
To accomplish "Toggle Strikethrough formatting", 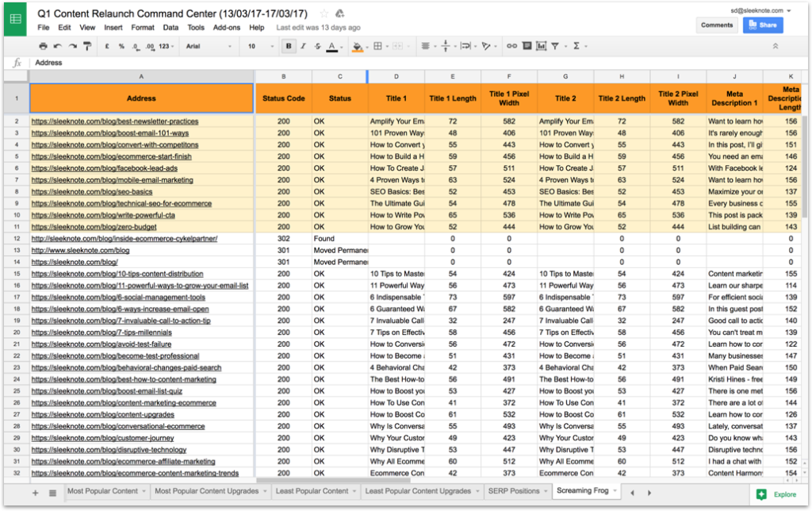I will click(317, 46).
